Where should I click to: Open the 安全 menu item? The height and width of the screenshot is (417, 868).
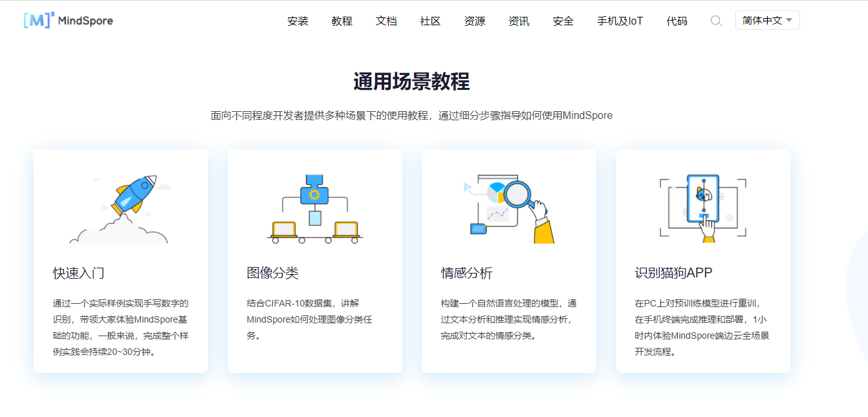point(563,21)
